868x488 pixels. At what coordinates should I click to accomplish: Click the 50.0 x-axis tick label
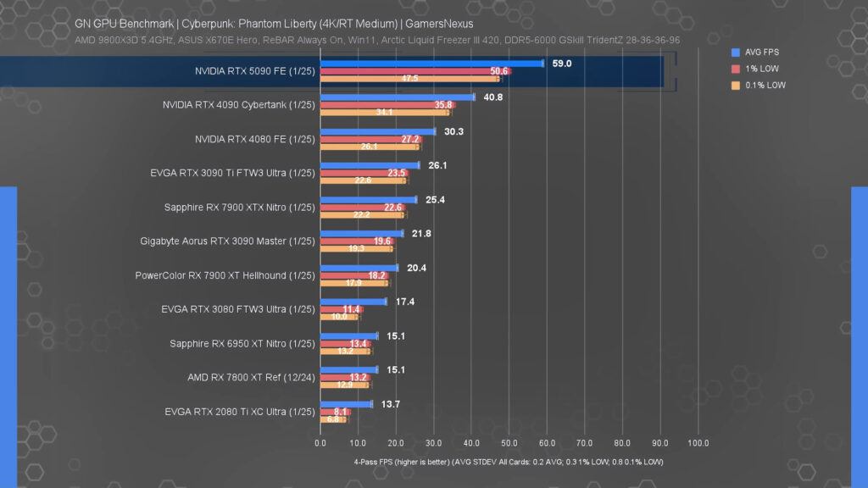click(x=509, y=443)
